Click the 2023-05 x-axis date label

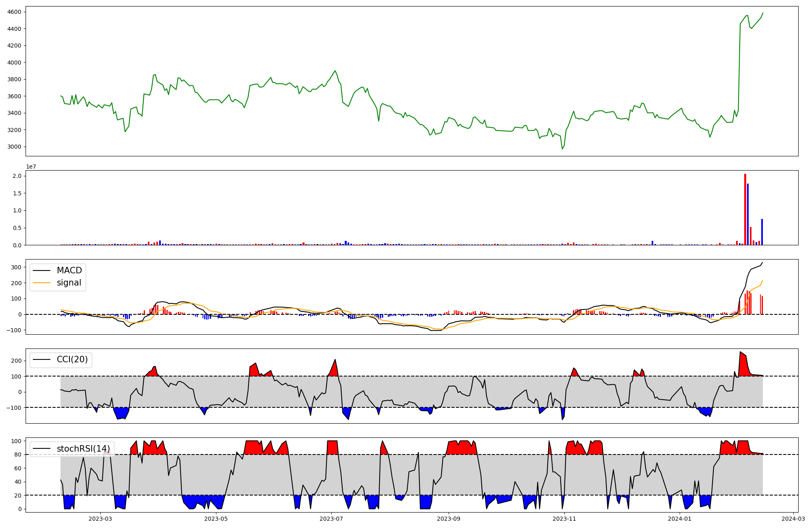click(216, 519)
